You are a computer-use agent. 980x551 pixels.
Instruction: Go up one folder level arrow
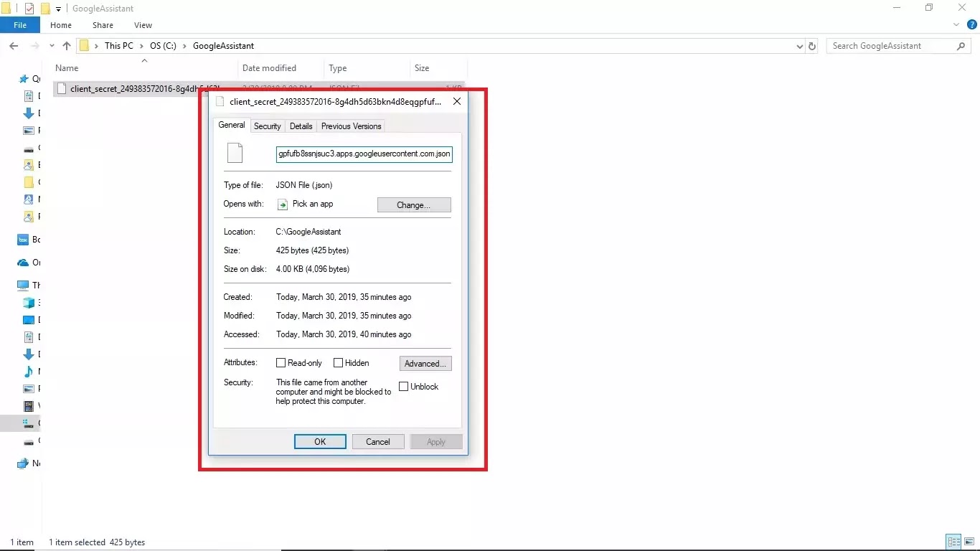pos(67,46)
